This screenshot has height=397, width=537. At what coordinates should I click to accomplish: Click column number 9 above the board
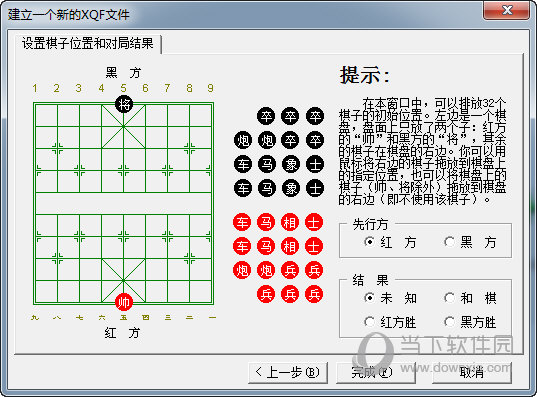coord(211,88)
